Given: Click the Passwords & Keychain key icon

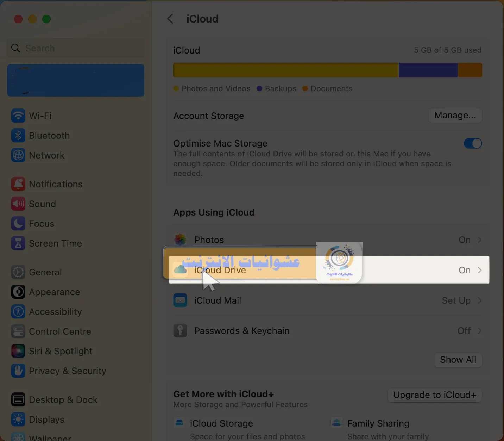Looking at the screenshot, I should click(180, 330).
